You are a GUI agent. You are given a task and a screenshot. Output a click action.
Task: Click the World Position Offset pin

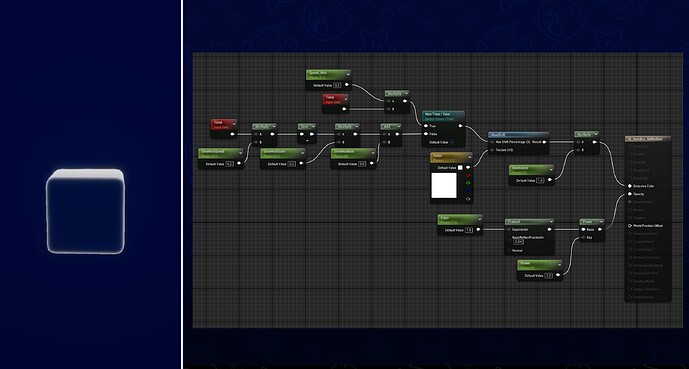click(630, 225)
